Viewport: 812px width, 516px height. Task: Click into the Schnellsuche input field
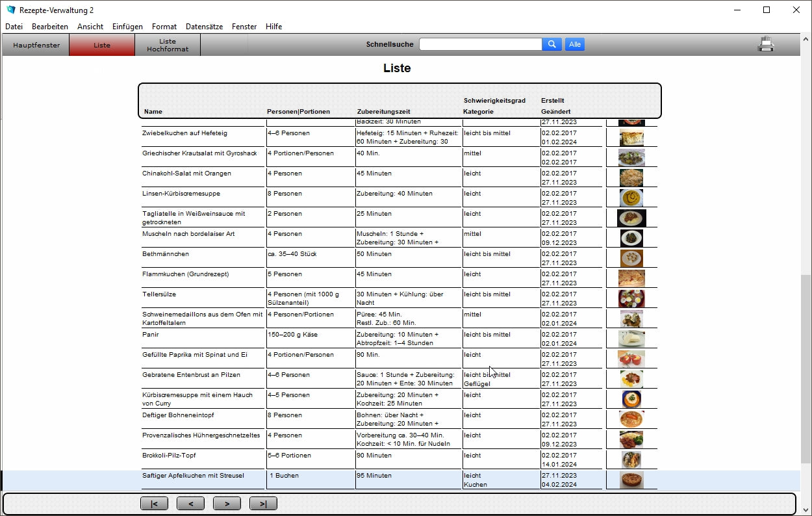click(x=481, y=44)
